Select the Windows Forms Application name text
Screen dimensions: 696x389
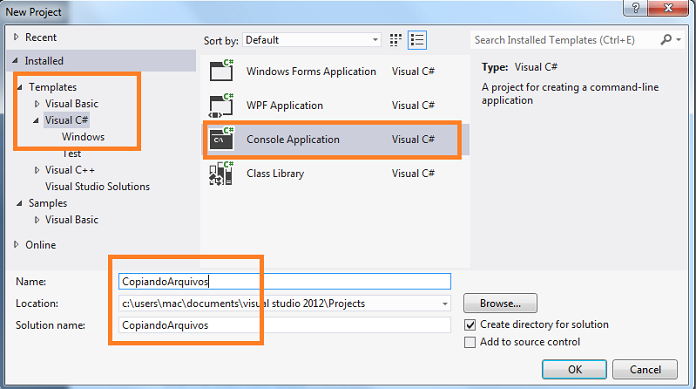pyautogui.click(x=311, y=71)
